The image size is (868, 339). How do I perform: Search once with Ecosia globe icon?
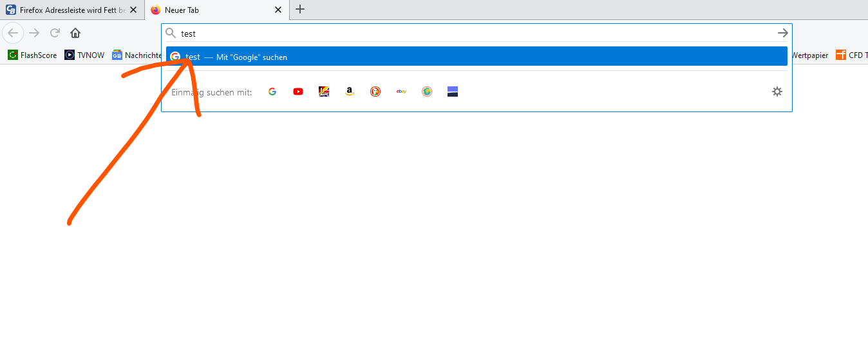(427, 92)
